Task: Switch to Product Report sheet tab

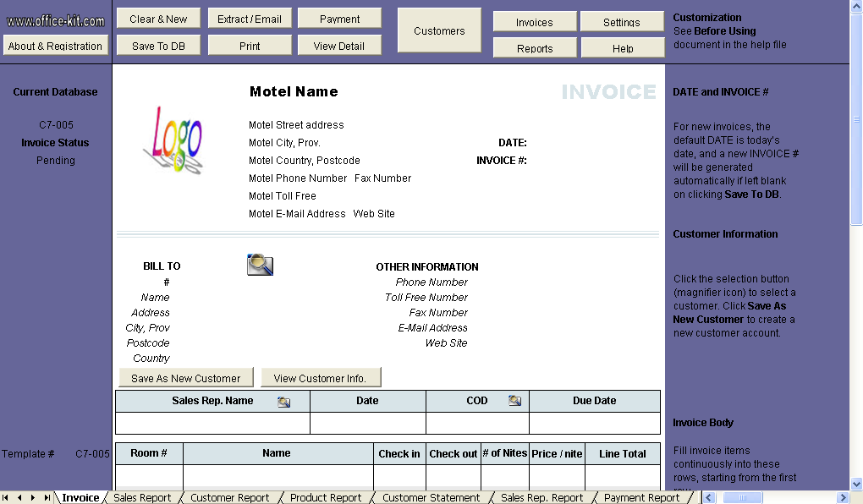Action: (325, 497)
